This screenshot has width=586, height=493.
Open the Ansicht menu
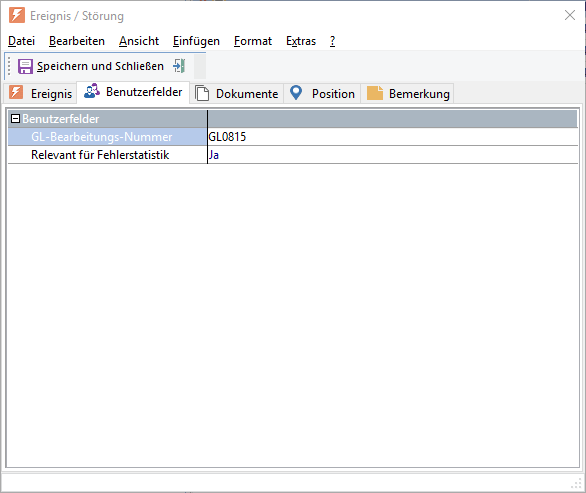[139, 41]
